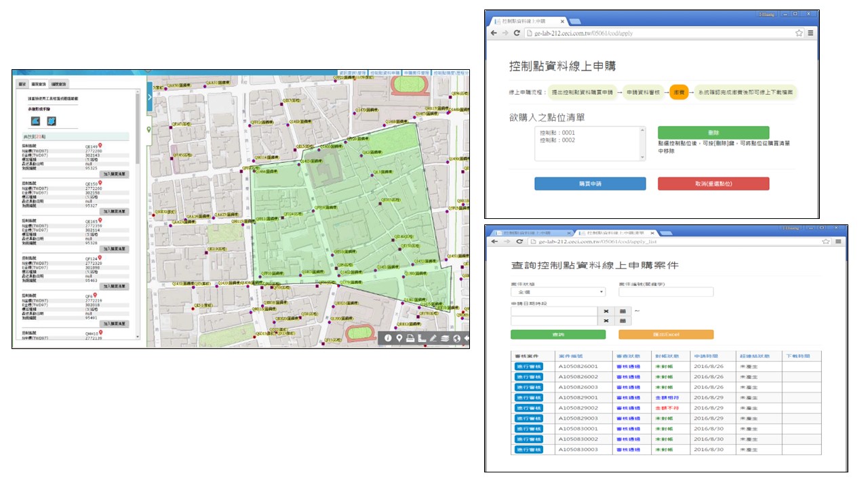
Task: Click the down arrow in the point list box
Action: tap(643, 157)
